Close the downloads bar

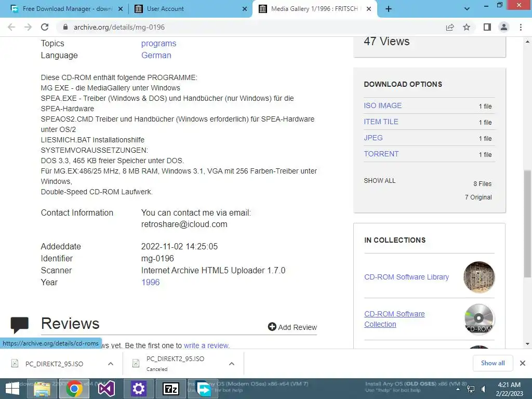pyautogui.click(x=523, y=363)
